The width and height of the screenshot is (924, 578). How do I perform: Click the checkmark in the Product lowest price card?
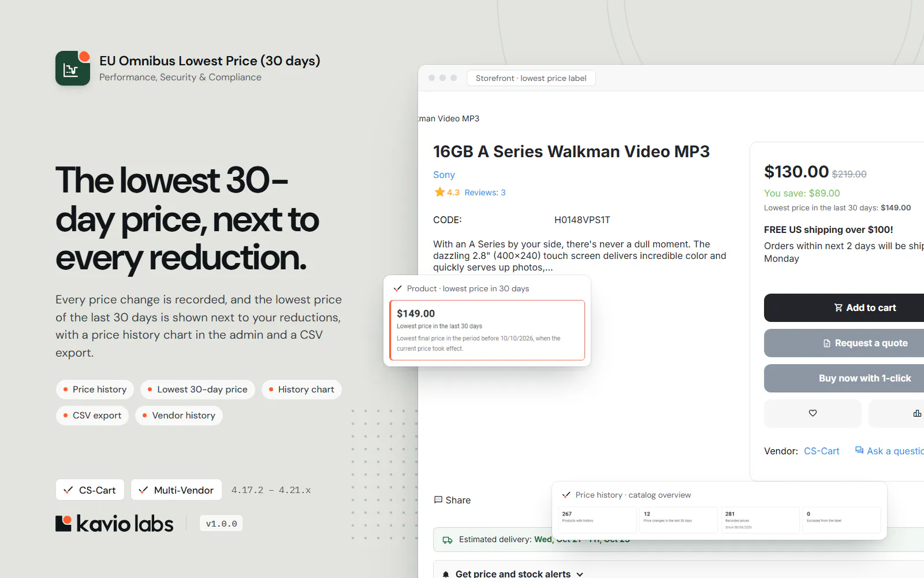click(397, 288)
